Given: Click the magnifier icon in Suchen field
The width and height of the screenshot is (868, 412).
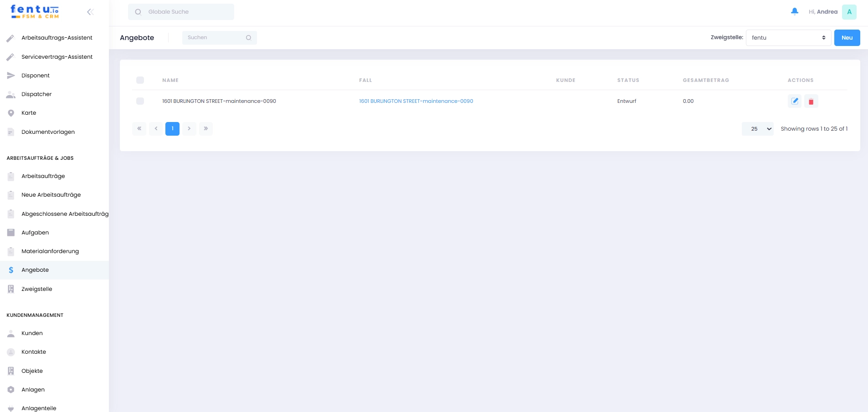Looking at the screenshot, I should coord(248,38).
